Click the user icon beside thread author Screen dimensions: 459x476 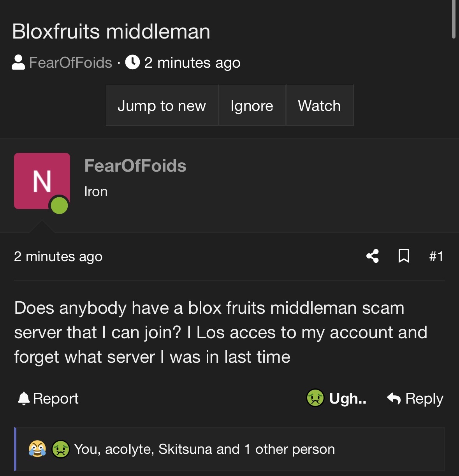(18, 62)
